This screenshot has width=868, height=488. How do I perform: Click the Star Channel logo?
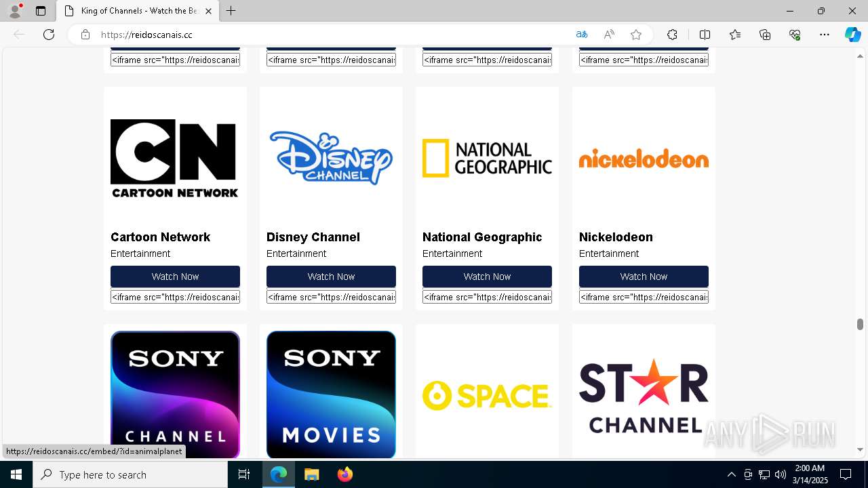click(x=644, y=395)
